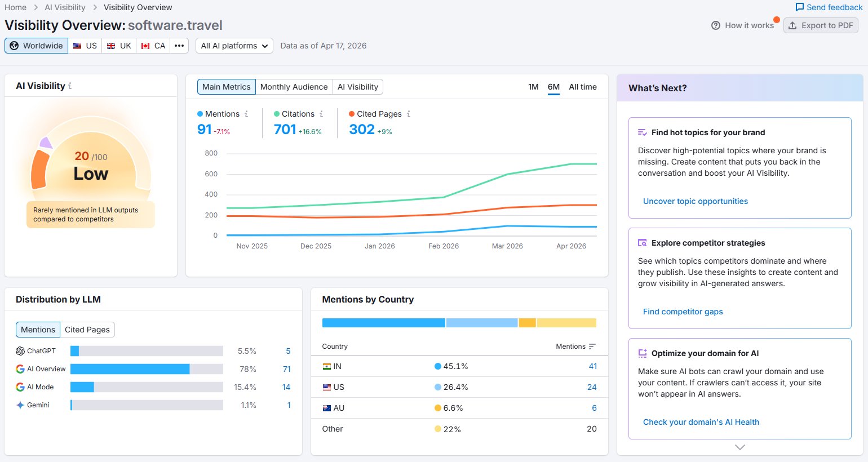Screen dimensions: 868x462
Task: Click the info icon next to AI Visibility
Action: click(x=70, y=86)
